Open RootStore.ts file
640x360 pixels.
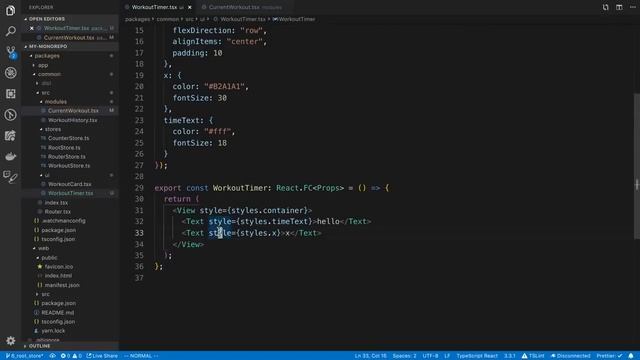[x=64, y=147]
